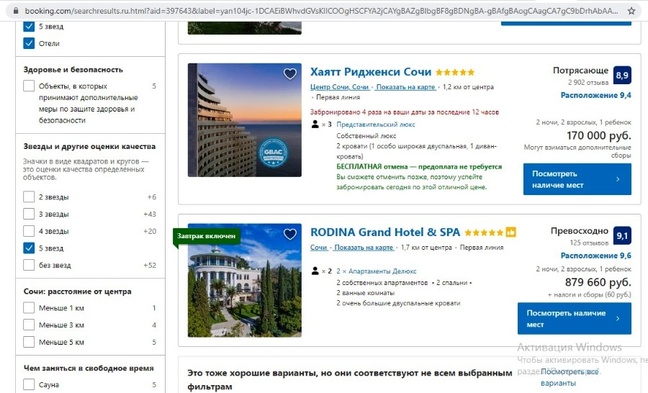The width and height of the screenshot is (648, 393).
Task: Click chevron on RODINA Посмотреть наличие мест button
Action: click(x=618, y=318)
